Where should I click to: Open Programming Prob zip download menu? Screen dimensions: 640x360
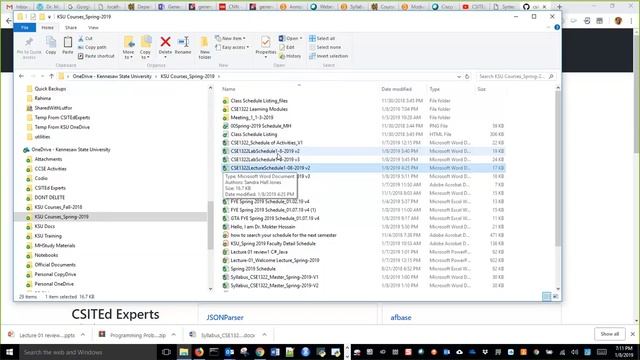[173, 335]
